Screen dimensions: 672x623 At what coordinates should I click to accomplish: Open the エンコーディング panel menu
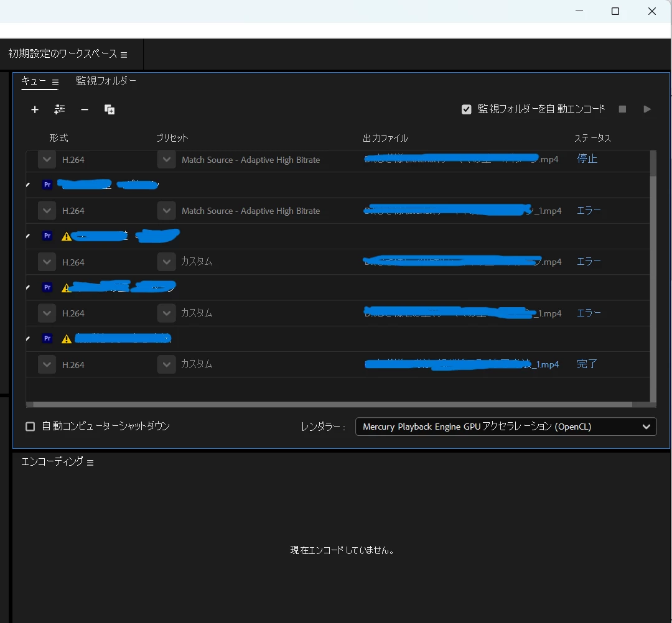click(90, 463)
